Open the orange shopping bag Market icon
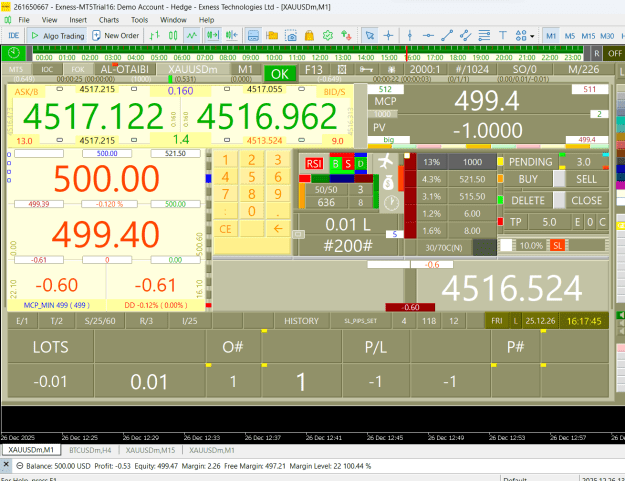The width and height of the screenshot is (625, 481). (309, 35)
